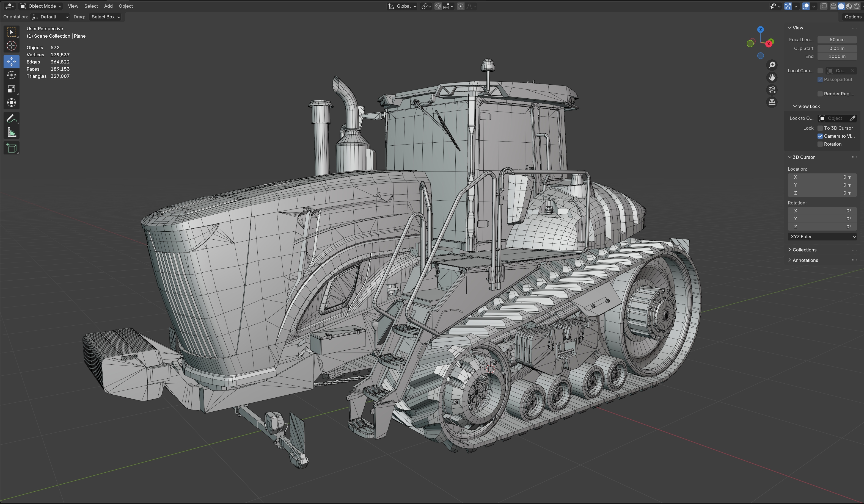This screenshot has width=864, height=504.
Task: Open the Add menu
Action: 108,6
